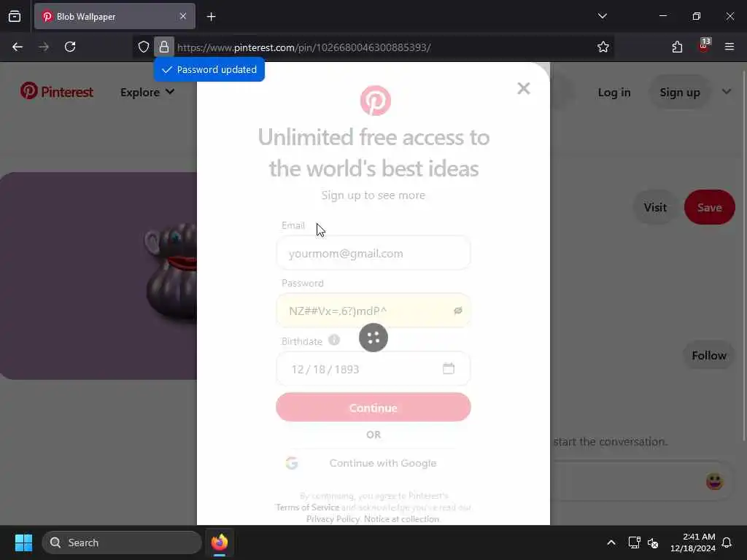Screen dimensions: 747x560
Task: Follow the pin creator
Action: click(709, 355)
